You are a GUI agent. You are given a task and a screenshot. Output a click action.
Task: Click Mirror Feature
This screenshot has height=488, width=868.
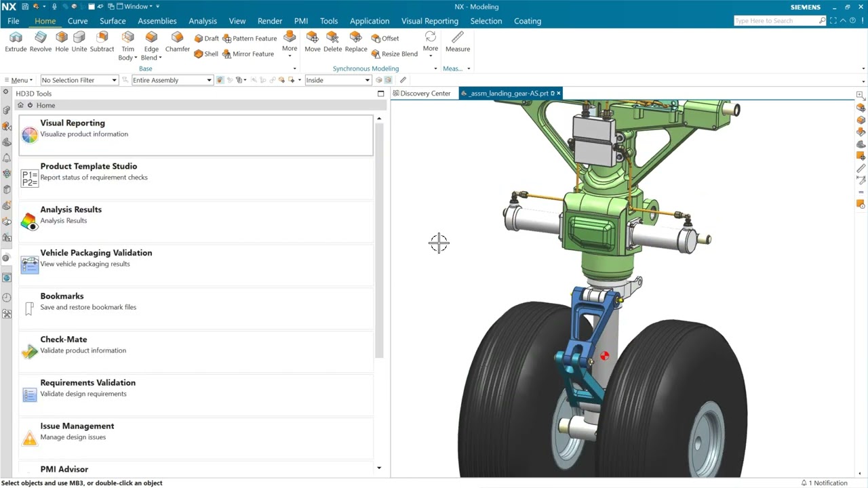coord(248,54)
